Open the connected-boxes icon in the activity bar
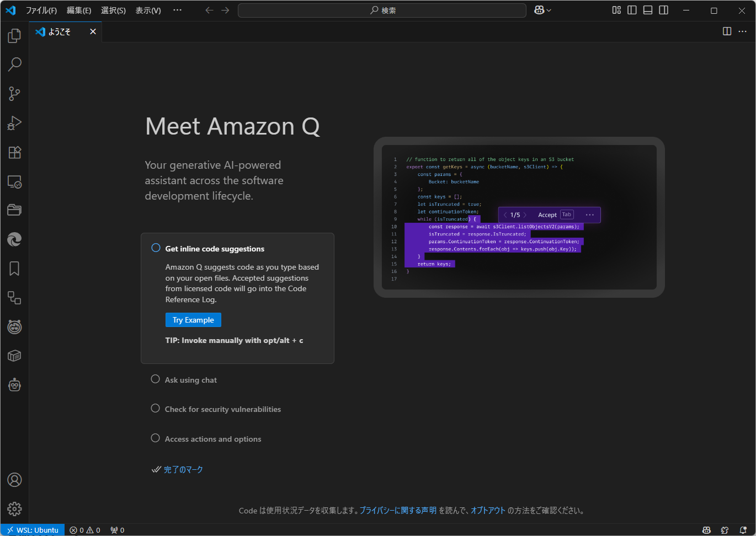The image size is (756, 536). (x=14, y=298)
